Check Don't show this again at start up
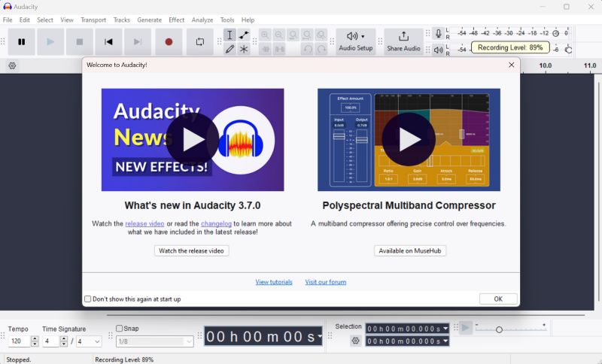Screen dimensions: 602x364 pos(88,299)
